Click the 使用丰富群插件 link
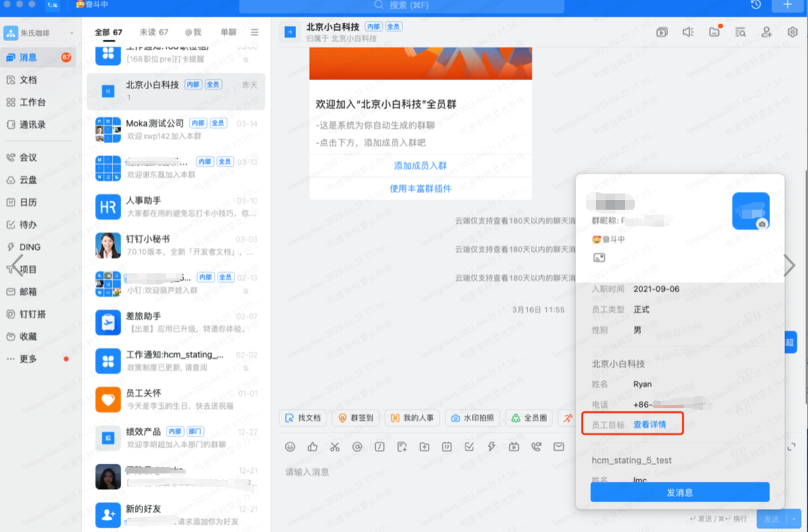The image size is (808, 532). coord(421,188)
